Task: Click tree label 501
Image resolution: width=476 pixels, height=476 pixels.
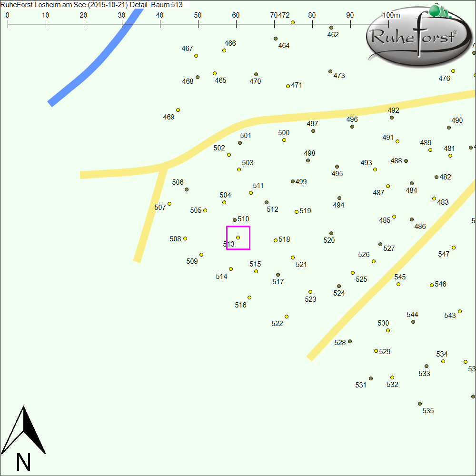Action: pyautogui.click(x=246, y=136)
